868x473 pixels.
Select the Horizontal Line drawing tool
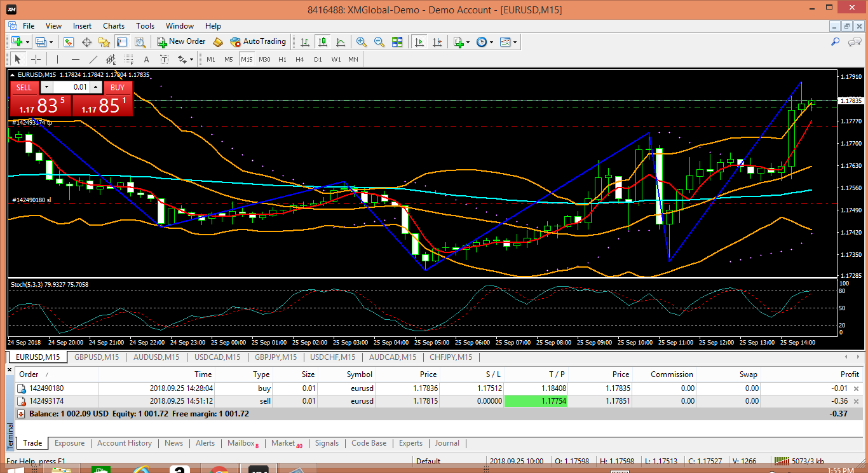pyautogui.click(x=76, y=59)
